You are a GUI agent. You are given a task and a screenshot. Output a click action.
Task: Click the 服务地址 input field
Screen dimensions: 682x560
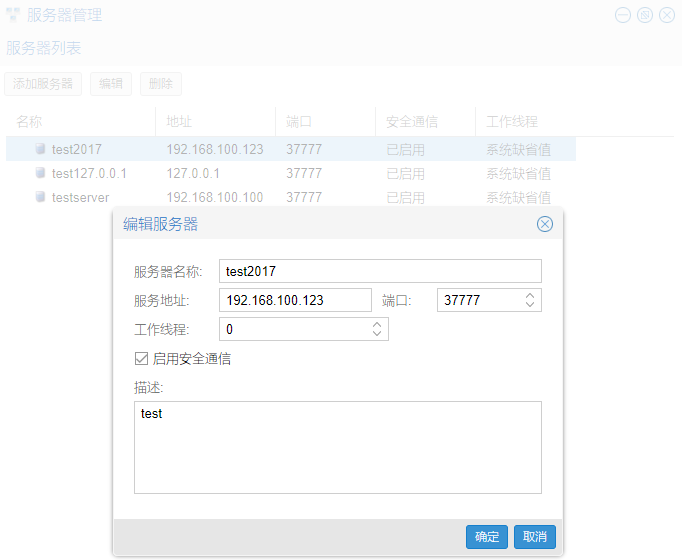[295, 300]
